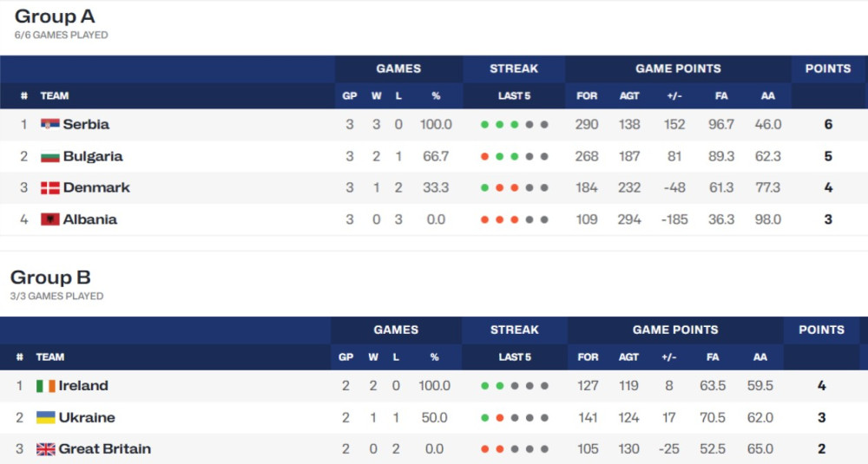
Task: Click the Great Britain flag icon
Action: coord(45,449)
